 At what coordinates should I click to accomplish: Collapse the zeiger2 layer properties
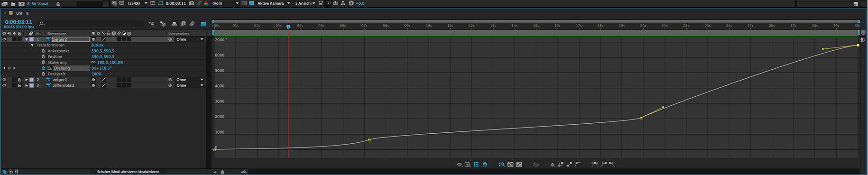coord(27,39)
